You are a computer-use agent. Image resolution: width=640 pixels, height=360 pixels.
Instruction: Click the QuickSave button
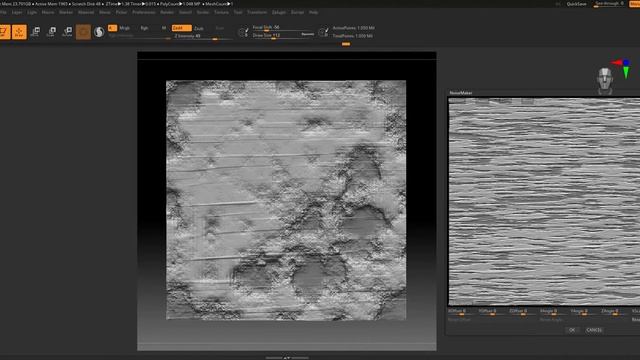pos(576,4)
